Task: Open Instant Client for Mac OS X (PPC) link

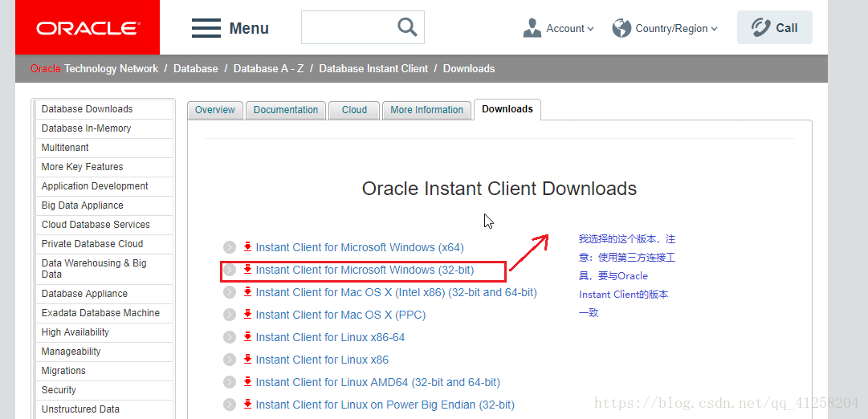Action: coord(340,315)
